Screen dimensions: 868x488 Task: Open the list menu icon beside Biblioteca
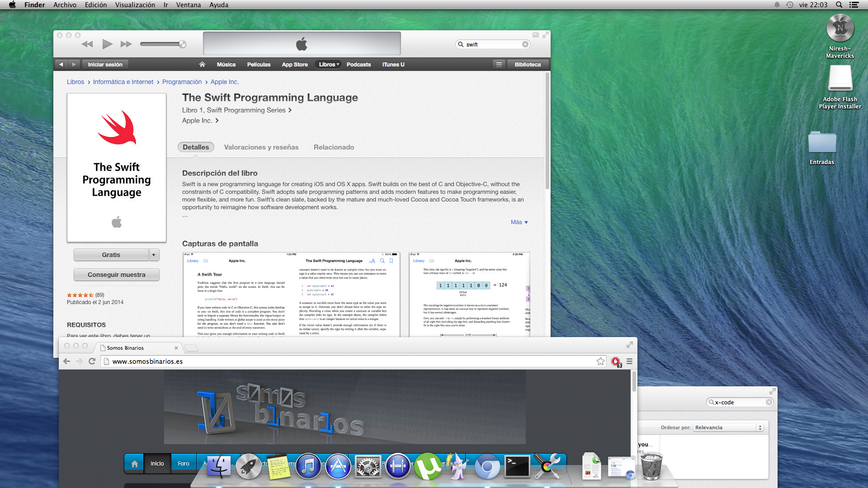point(499,65)
